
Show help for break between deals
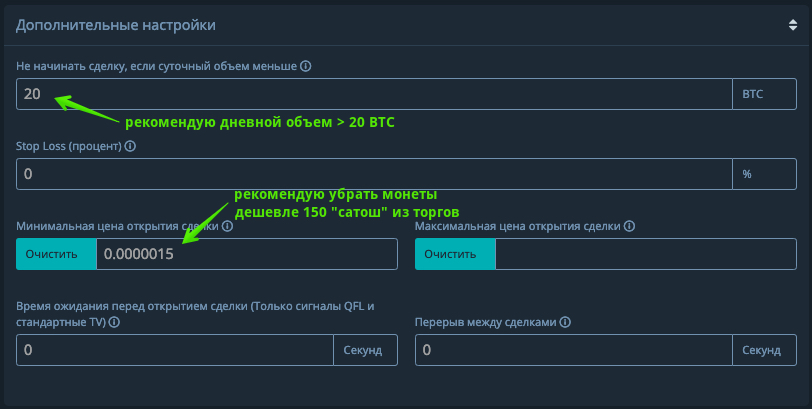tap(566, 323)
